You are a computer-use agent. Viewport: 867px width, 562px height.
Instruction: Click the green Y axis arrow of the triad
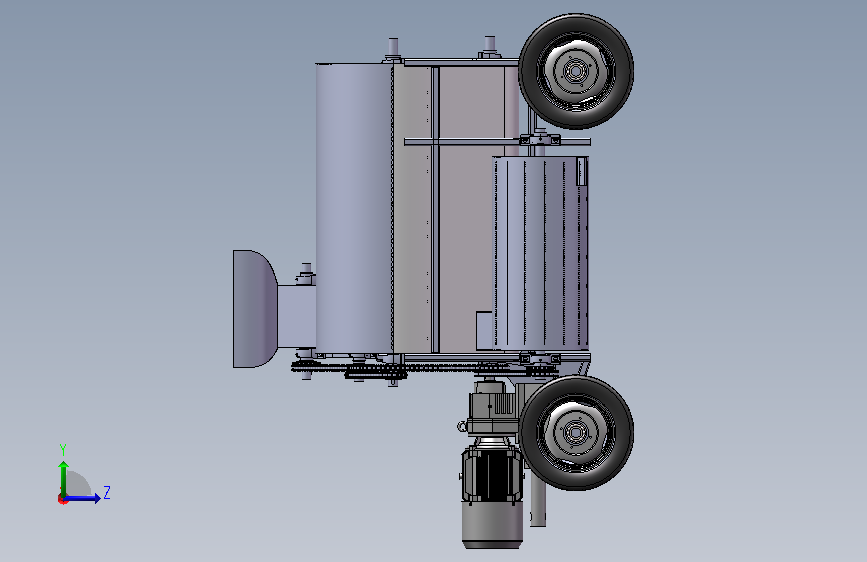pos(64,479)
